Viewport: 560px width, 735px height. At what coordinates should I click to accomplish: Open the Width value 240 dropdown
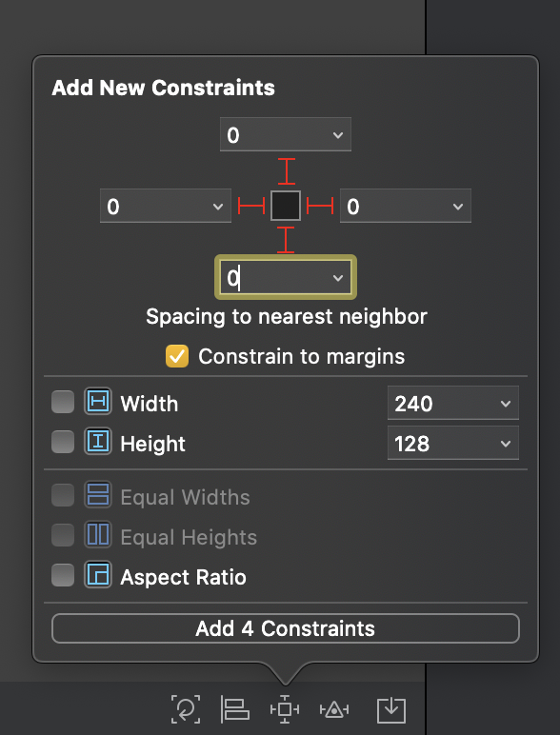click(x=453, y=403)
